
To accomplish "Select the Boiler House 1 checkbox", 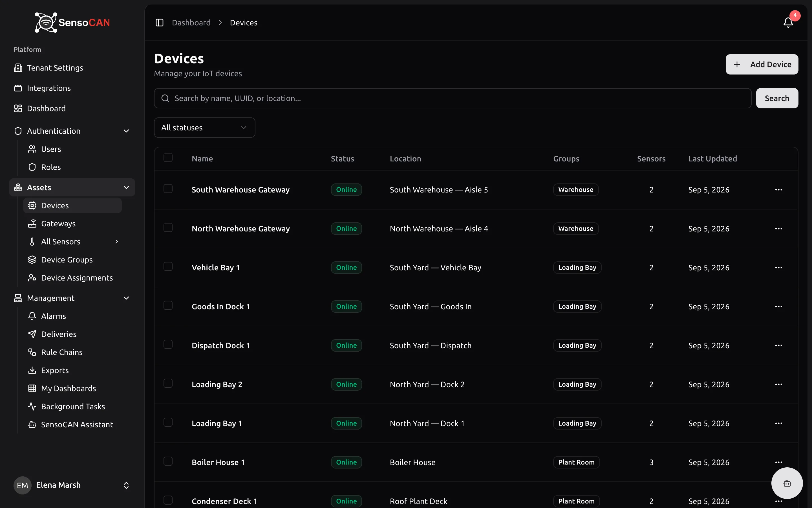I will [x=168, y=462].
